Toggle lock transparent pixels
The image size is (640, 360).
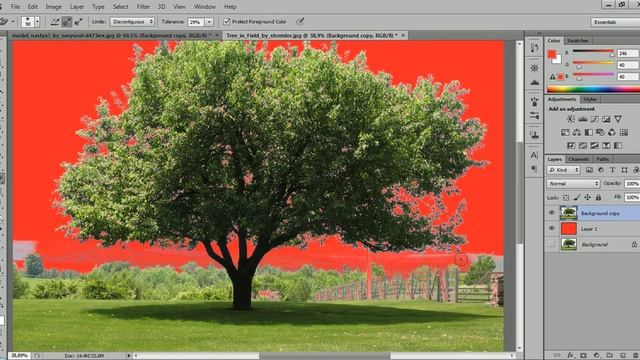coord(566,198)
